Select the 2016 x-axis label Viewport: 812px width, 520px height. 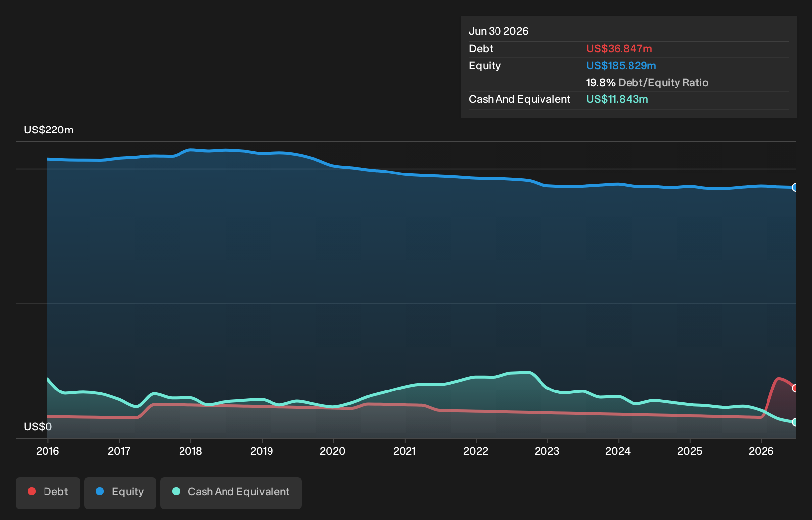47,451
